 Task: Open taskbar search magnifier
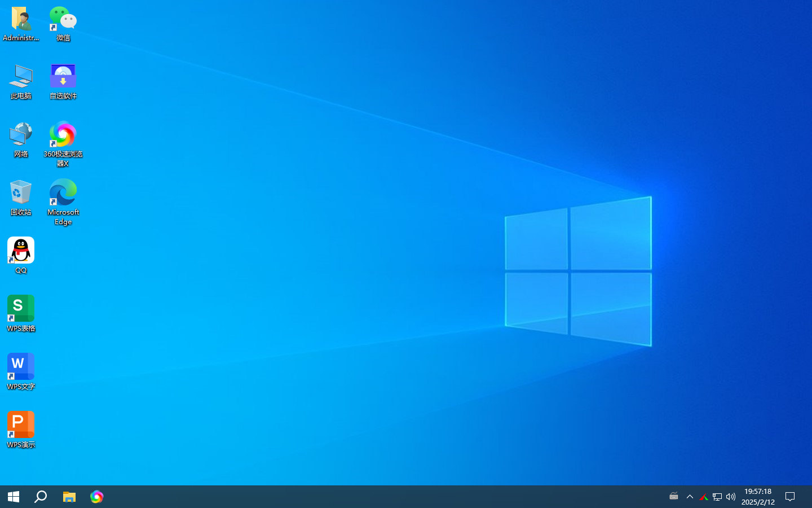tap(41, 497)
